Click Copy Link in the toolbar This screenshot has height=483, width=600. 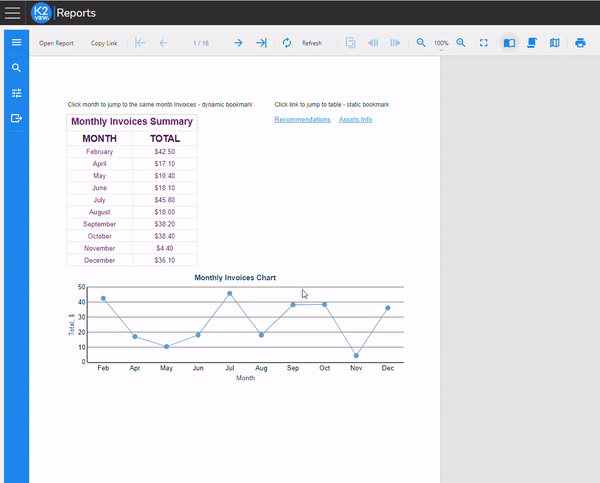coord(104,43)
